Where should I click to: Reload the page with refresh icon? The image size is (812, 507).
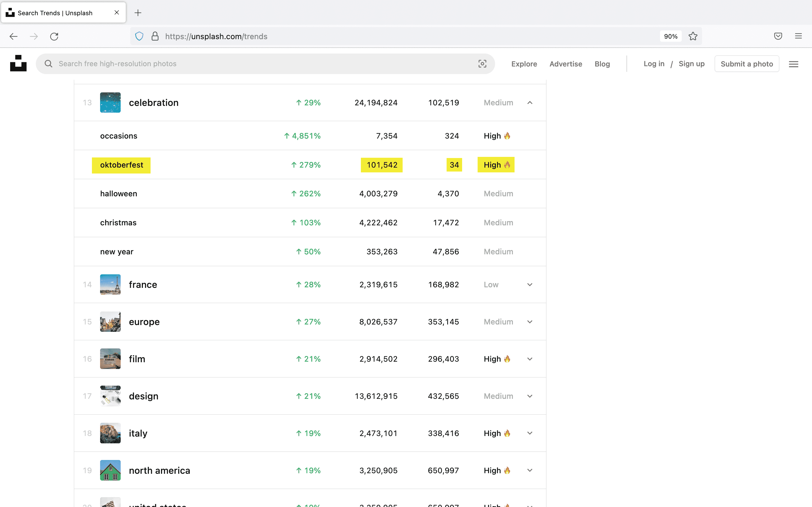coord(54,36)
